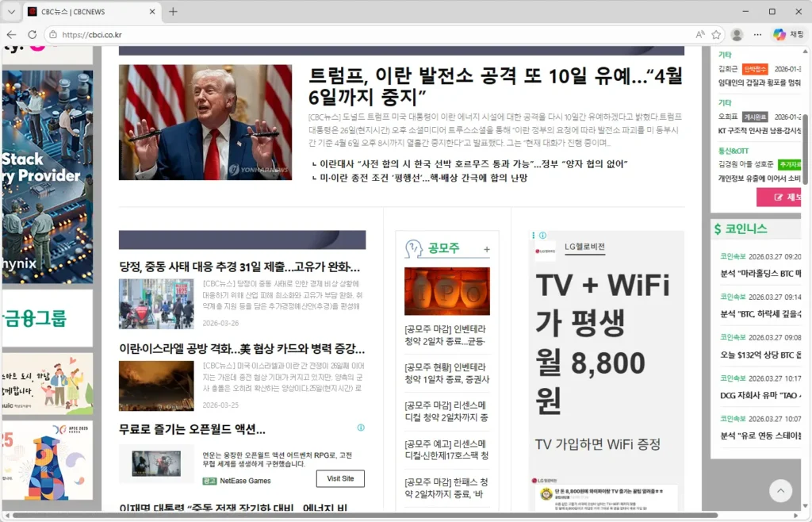Open the IPO jars thumbnail
This screenshot has height=522, width=812.
point(447,291)
